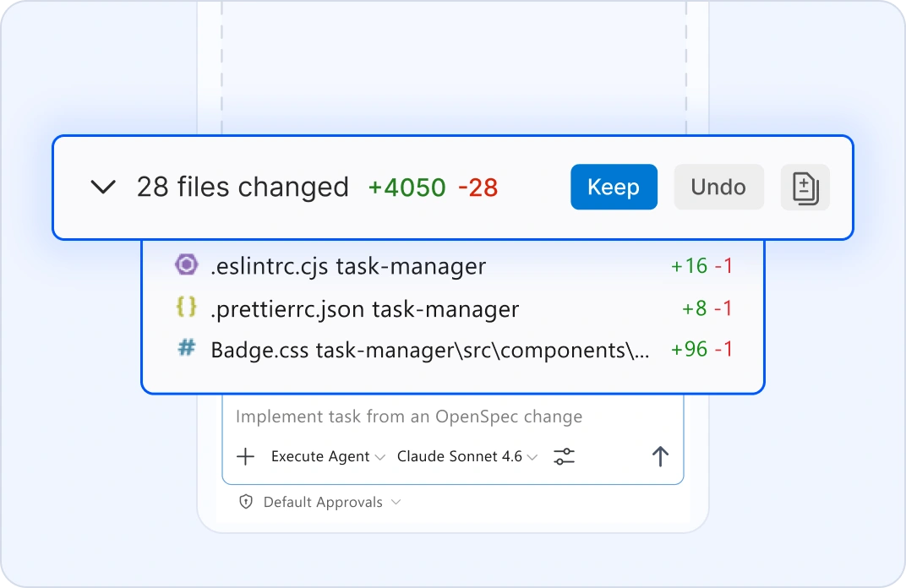Open the Claude Sonnet 4.6 model dropdown
This screenshot has width=906, height=588.
click(467, 456)
